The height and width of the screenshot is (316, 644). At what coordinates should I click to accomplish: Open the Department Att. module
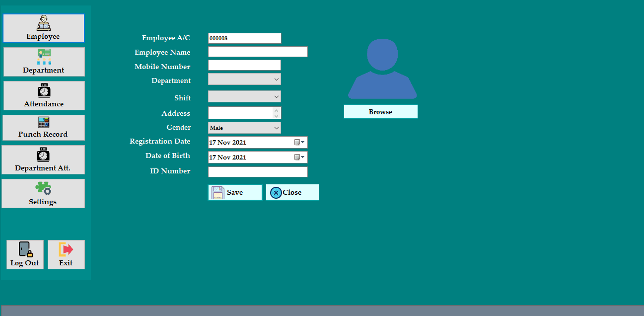(x=43, y=160)
